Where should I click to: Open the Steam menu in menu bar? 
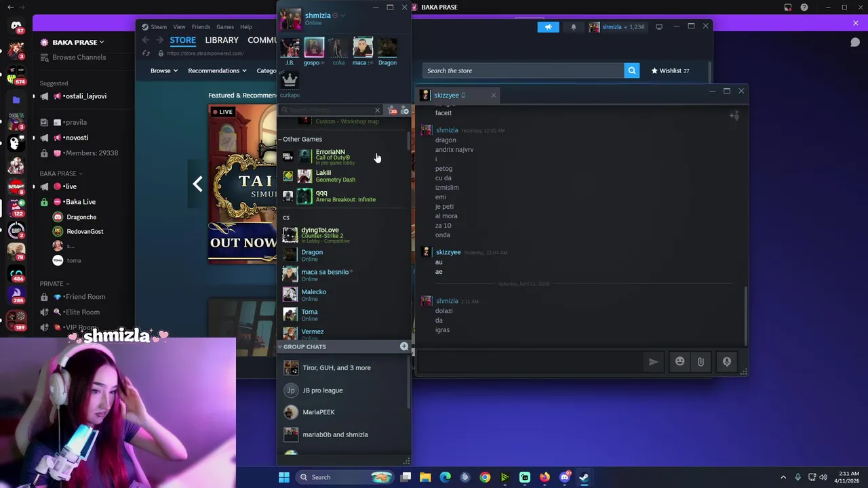click(x=159, y=27)
